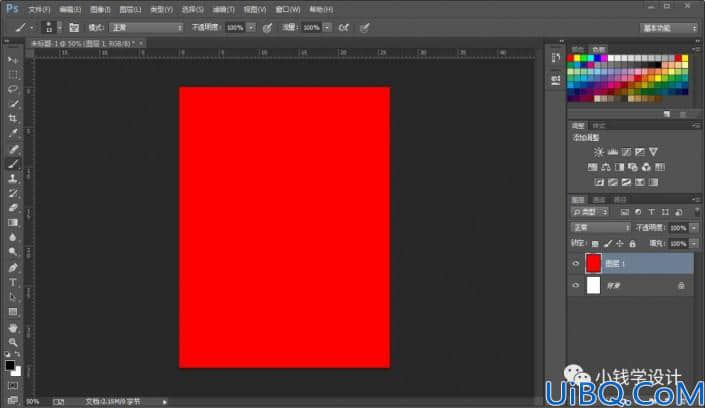The image size is (705, 408).
Task: Select the Hand tool
Action: coord(13,328)
